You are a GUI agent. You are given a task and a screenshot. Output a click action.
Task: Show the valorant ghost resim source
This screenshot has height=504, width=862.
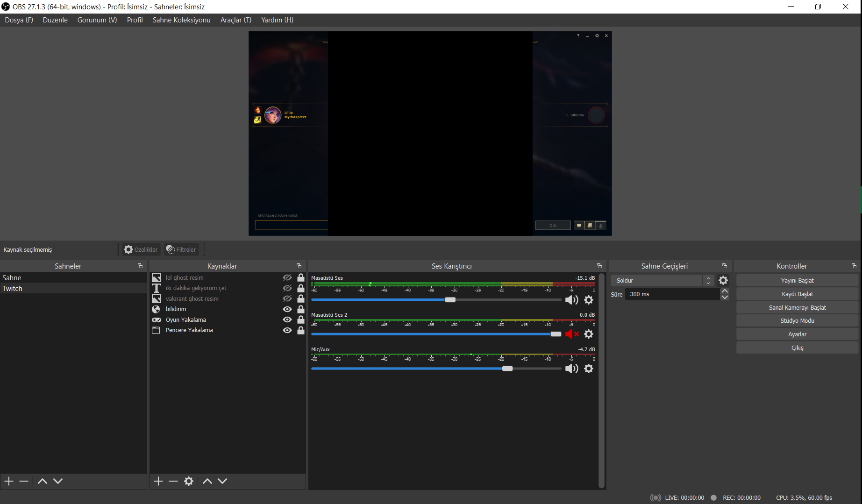click(x=287, y=298)
